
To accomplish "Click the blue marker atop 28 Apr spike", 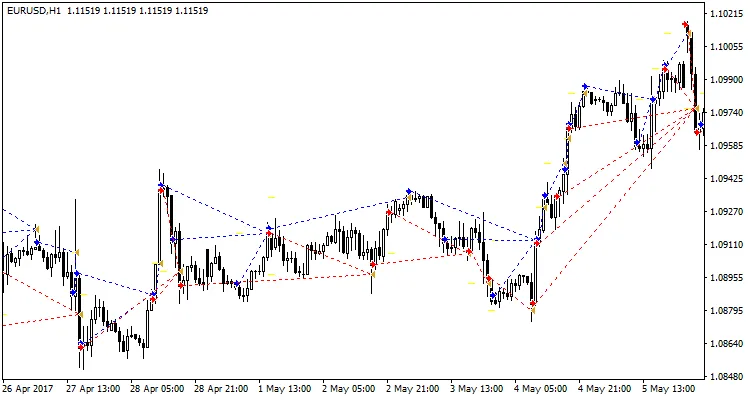I will pos(160,184).
